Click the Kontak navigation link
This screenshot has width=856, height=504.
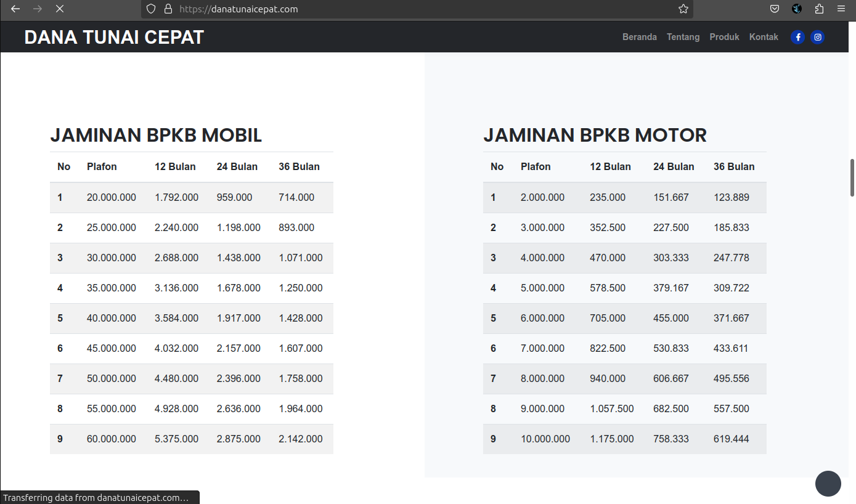(764, 37)
